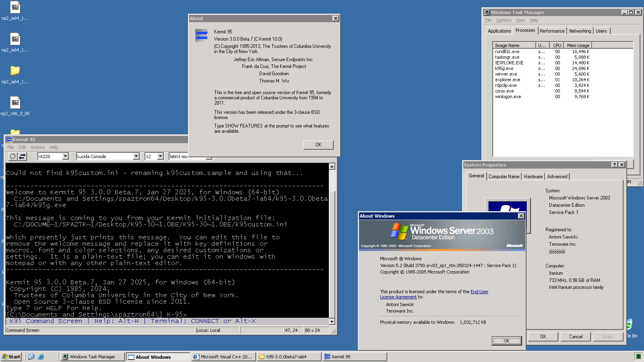The height and width of the screenshot is (362, 644).
Task: Click the Start button
Action: 11,357
